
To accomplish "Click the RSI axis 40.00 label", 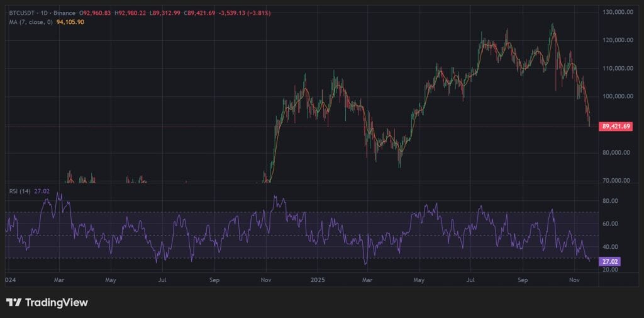I will 611,247.
